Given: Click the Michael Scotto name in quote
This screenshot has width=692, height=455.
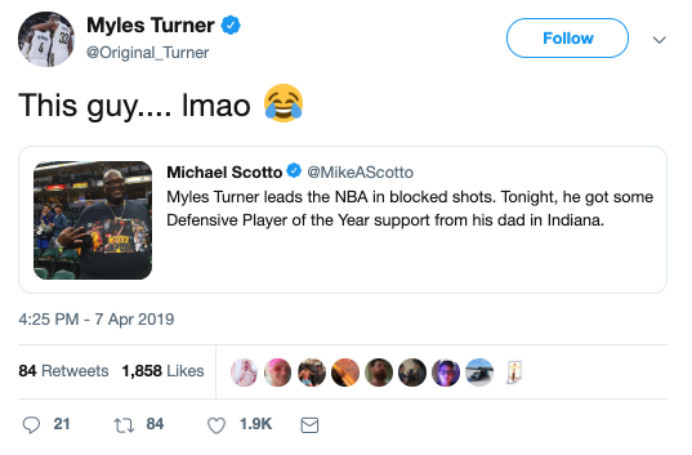Looking at the screenshot, I should [x=224, y=173].
